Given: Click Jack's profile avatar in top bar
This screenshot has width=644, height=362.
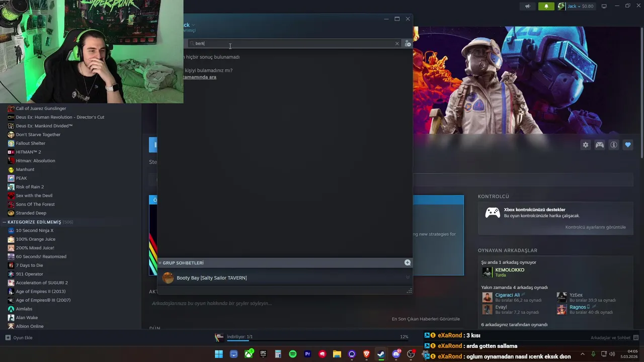Looking at the screenshot, I should (561, 6).
